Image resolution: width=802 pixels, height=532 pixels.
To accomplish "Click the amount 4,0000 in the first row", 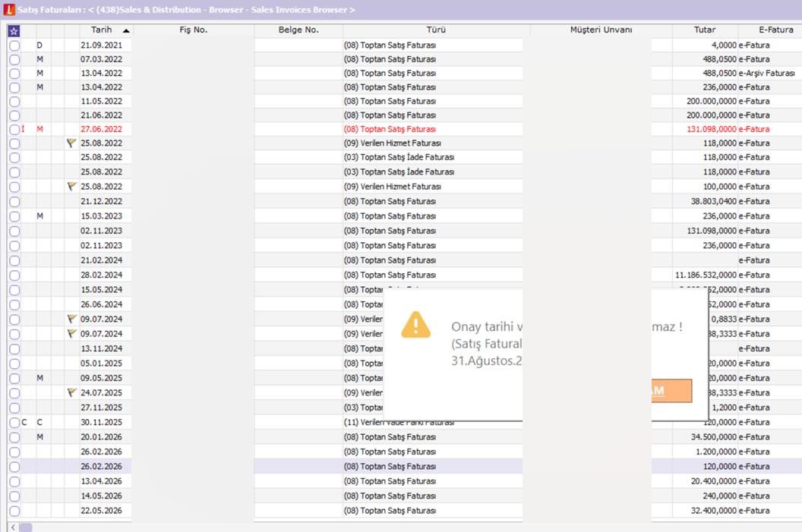I will click(724, 46).
